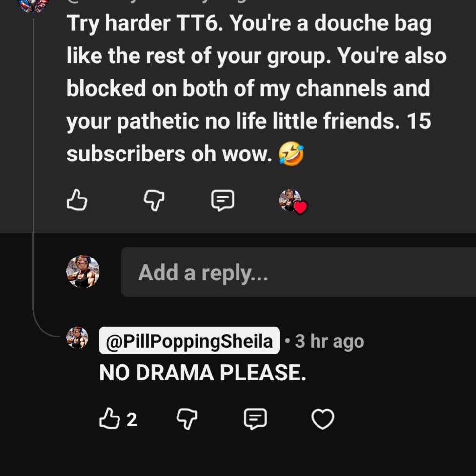Image resolution: width=476 pixels, height=476 pixels.
Task: Toggle the creator heart badge on top comment
Action: coord(293,201)
